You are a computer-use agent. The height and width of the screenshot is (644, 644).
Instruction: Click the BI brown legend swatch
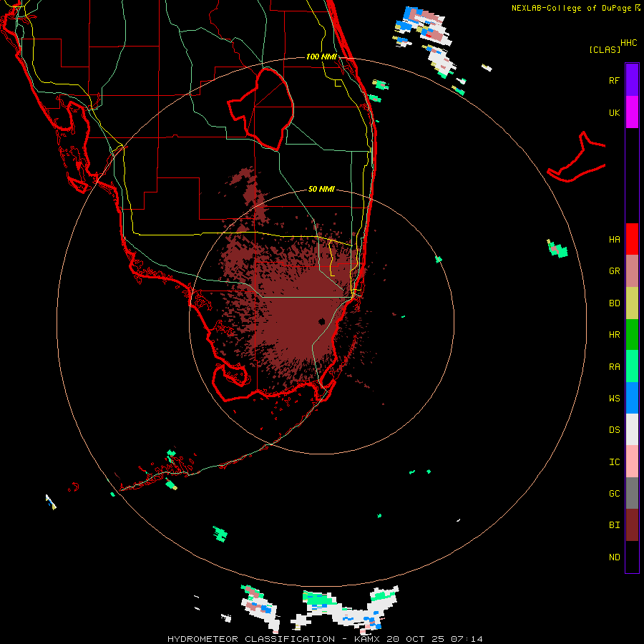coord(632,525)
